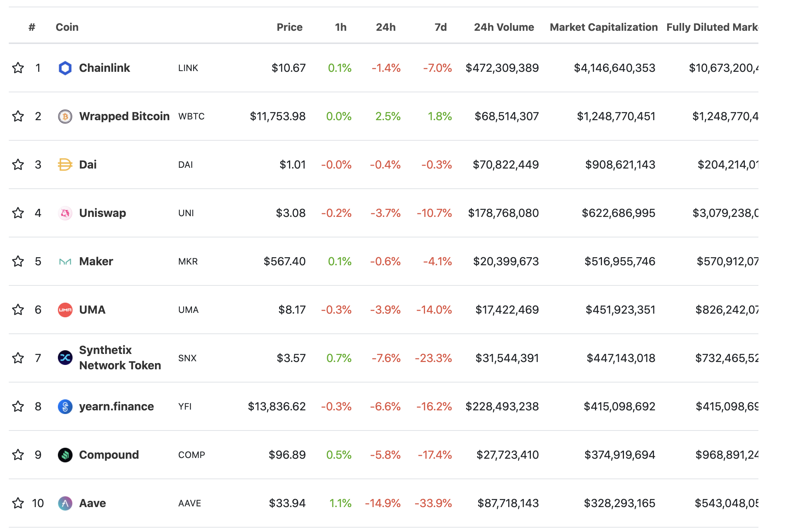The width and height of the screenshot is (787, 532).
Task: Click the $11,753.98 price cell
Action: coord(278,116)
